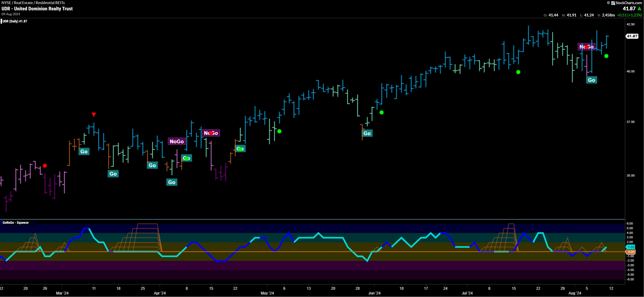Screen dimensions: 644x297
Task: Click the Go label under the August low
Action: [591, 80]
